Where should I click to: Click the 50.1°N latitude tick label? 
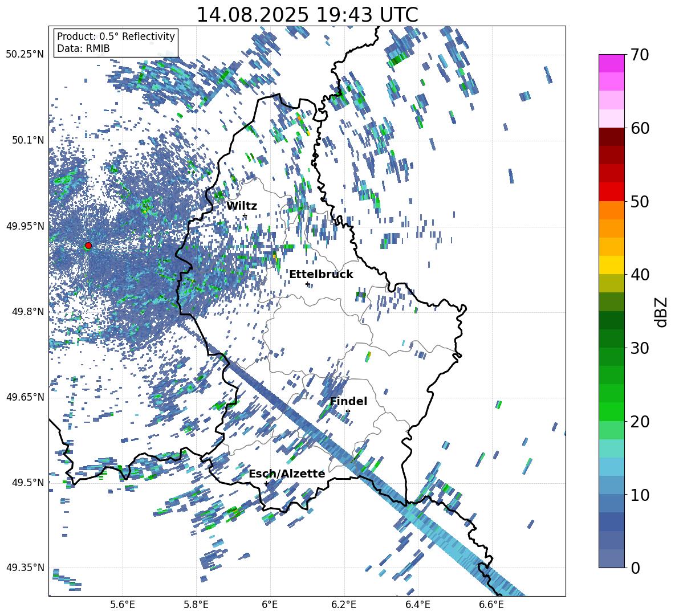27,140
